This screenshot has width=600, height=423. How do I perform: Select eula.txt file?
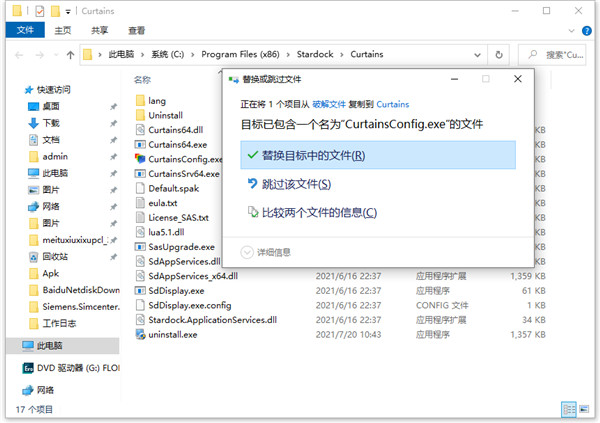(157, 203)
